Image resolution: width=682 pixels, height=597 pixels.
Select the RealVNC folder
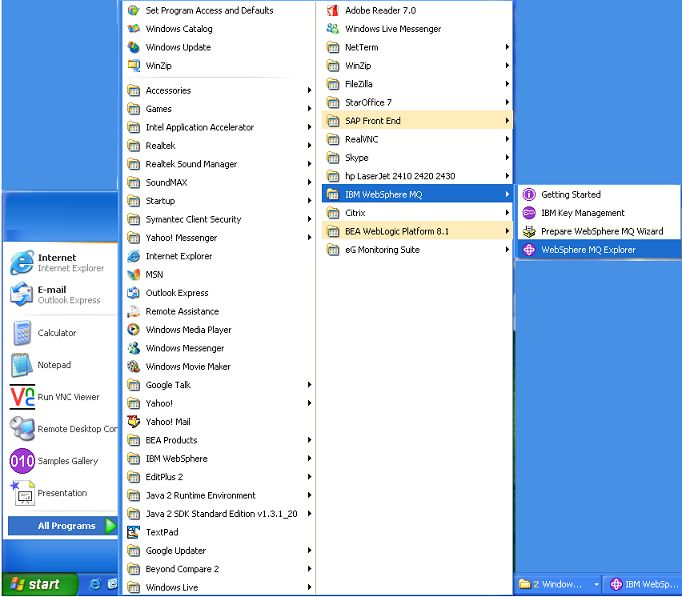click(417, 139)
